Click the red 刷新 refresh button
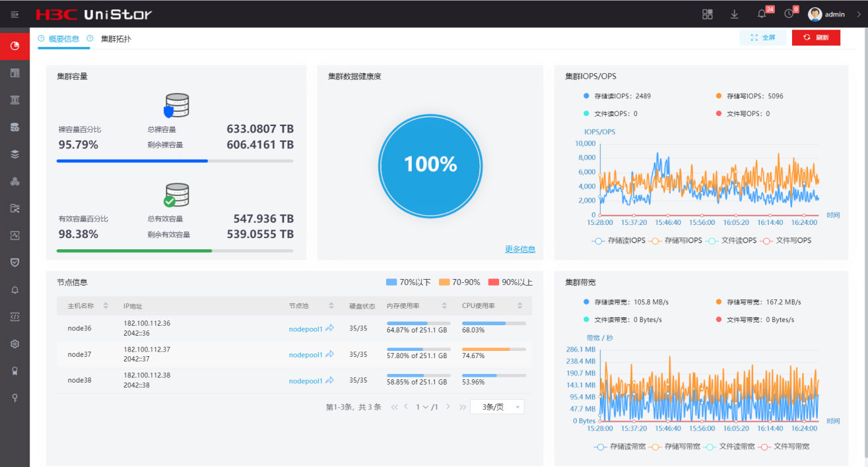 [816, 38]
